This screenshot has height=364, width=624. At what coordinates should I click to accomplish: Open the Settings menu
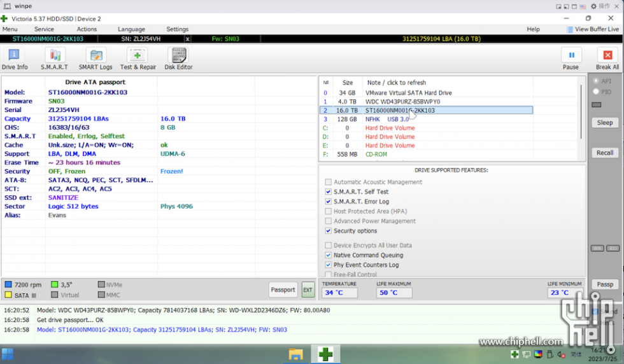(x=177, y=29)
